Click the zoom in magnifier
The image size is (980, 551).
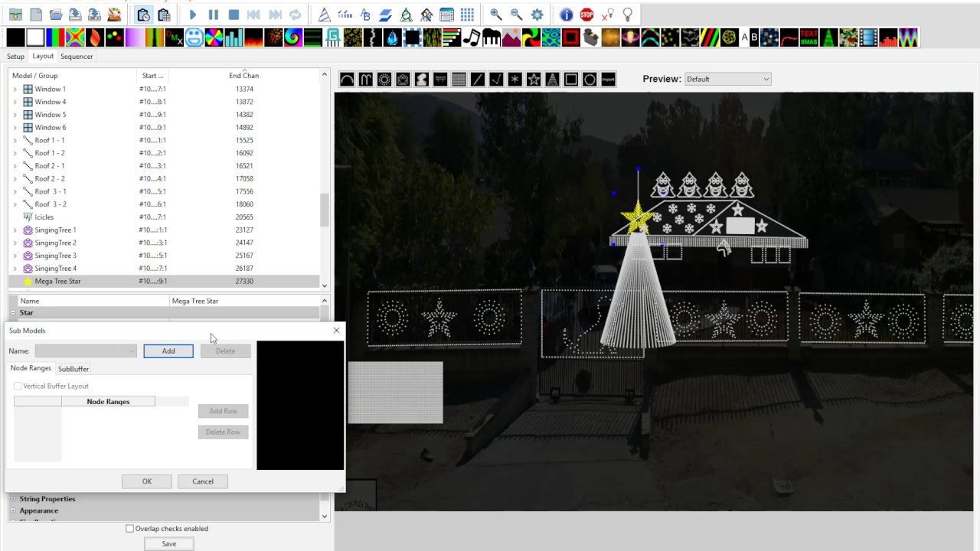tap(496, 15)
